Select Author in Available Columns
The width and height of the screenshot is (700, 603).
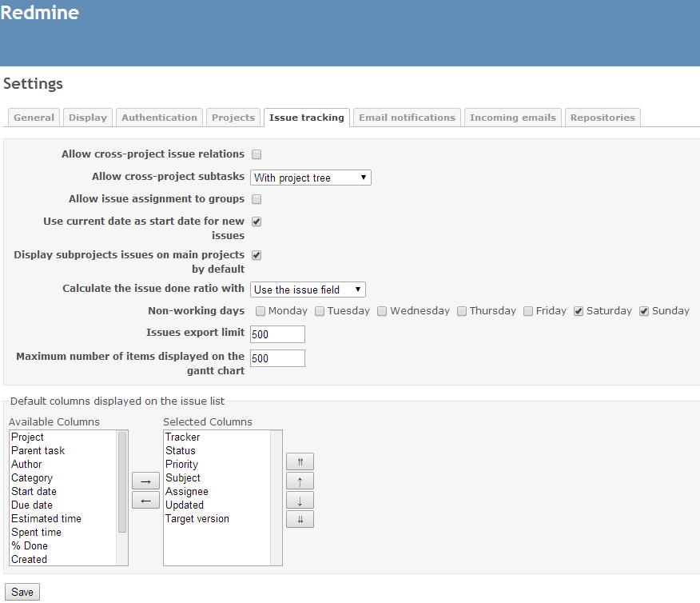coord(63,465)
